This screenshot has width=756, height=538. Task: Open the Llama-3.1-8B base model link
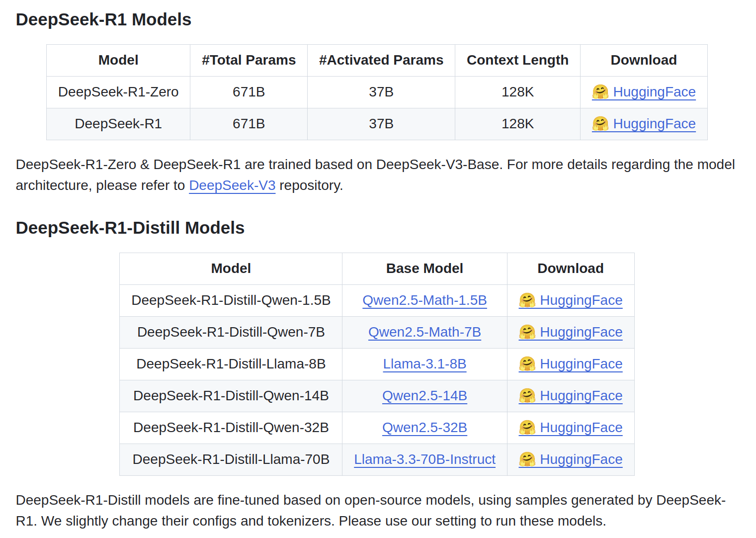424,364
